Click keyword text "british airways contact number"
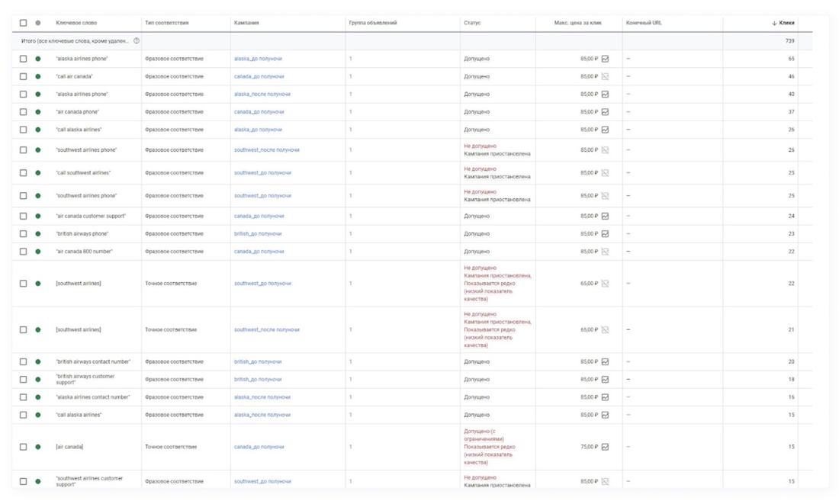This screenshot has width=839, height=504. [x=93, y=361]
